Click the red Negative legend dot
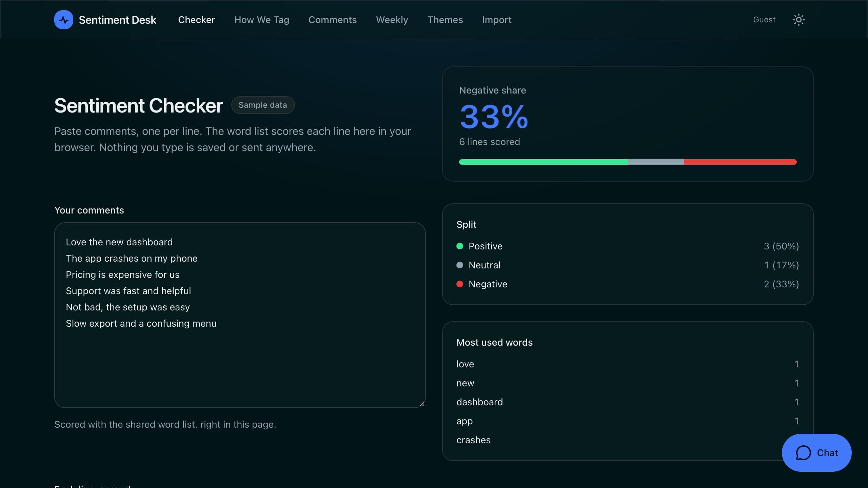 click(x=460, y=284)
